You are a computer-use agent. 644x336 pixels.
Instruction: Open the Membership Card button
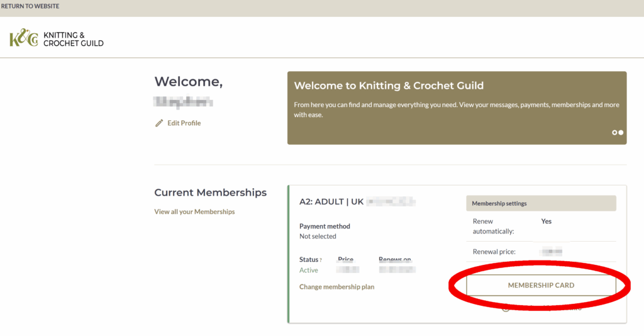coord(541,285)
